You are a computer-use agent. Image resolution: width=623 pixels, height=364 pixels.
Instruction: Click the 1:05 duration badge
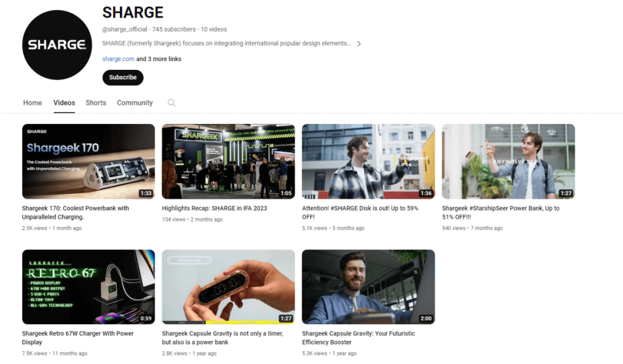click(286, 193)
